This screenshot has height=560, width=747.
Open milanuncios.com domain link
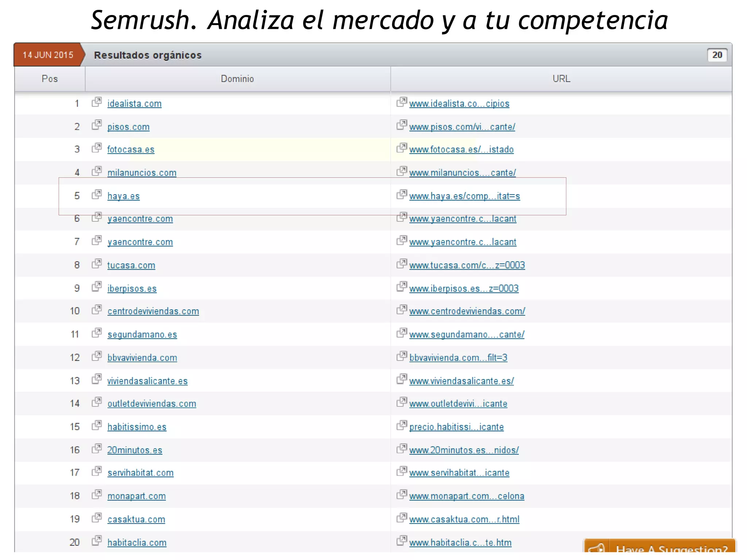[142, 173]
